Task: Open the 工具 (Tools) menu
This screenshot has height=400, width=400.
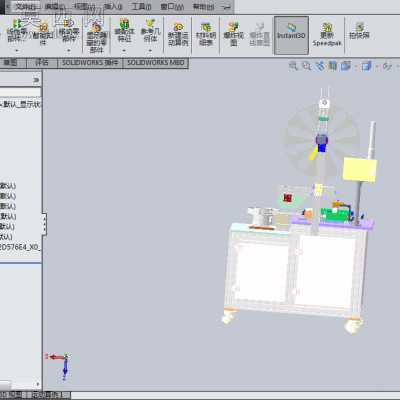Action: pos(142,6)
